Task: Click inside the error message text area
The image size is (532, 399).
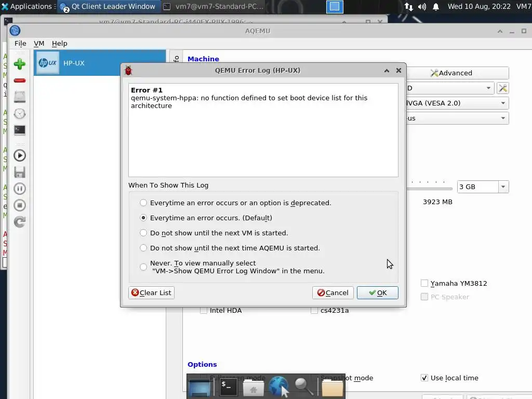Action: (x=263, y=130)
